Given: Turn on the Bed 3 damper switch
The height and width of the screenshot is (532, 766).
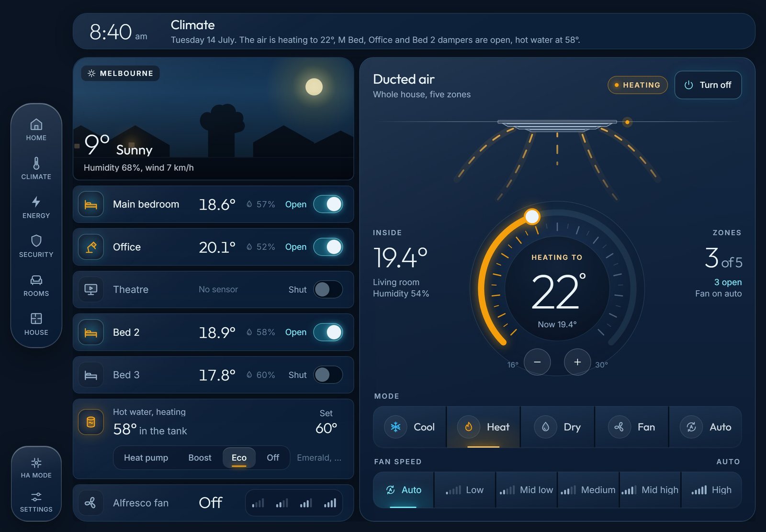Looking at the screenshot, I should [328, 375].
